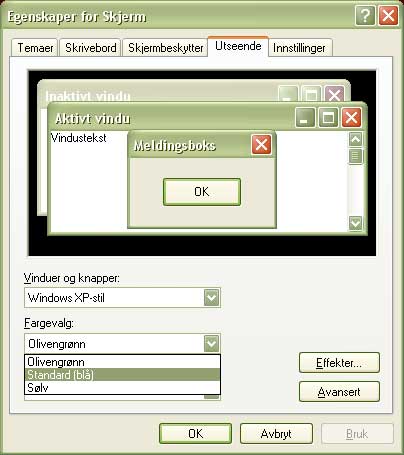Click the Avbryt button

[276, 434]
